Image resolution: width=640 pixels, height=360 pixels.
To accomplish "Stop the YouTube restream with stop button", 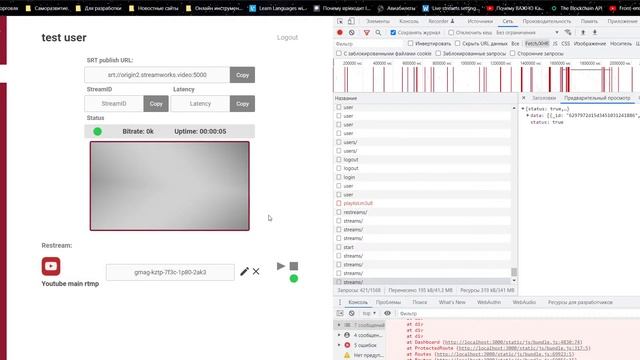I will tap(293, 266).
